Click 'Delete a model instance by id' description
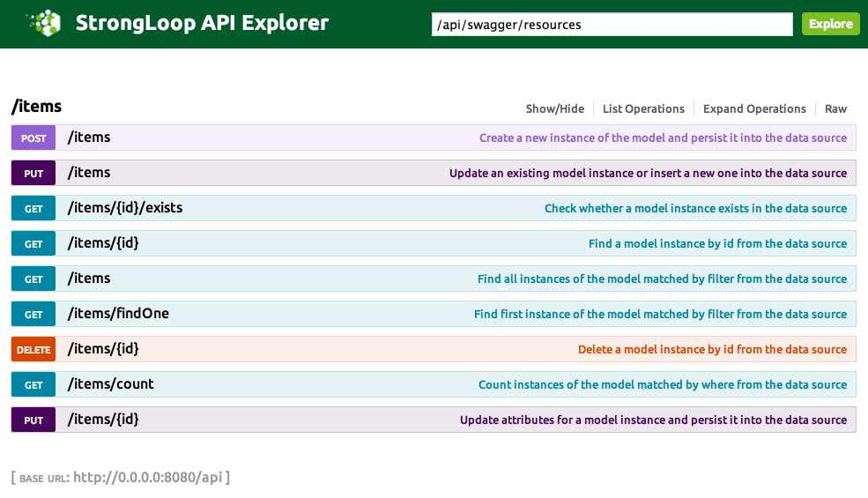The width and height of the screenshot is (868, 498). pyautogui.click(x=712, y=350)
